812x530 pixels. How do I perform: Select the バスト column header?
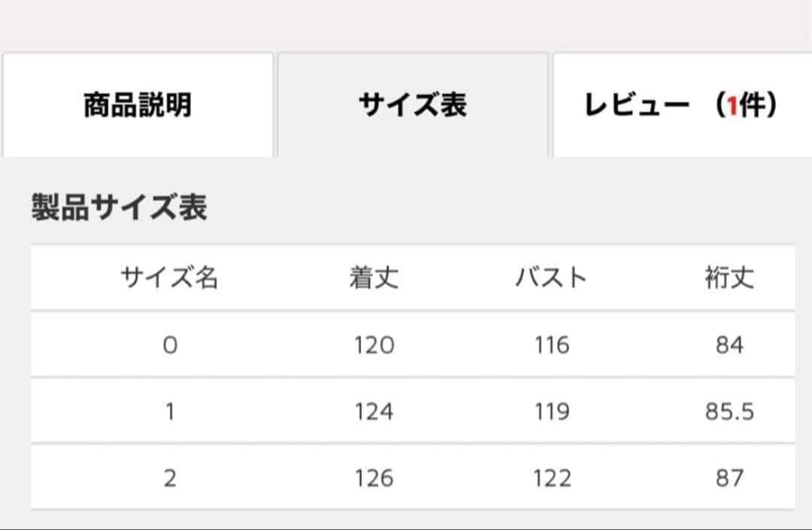tap(551, 279)
